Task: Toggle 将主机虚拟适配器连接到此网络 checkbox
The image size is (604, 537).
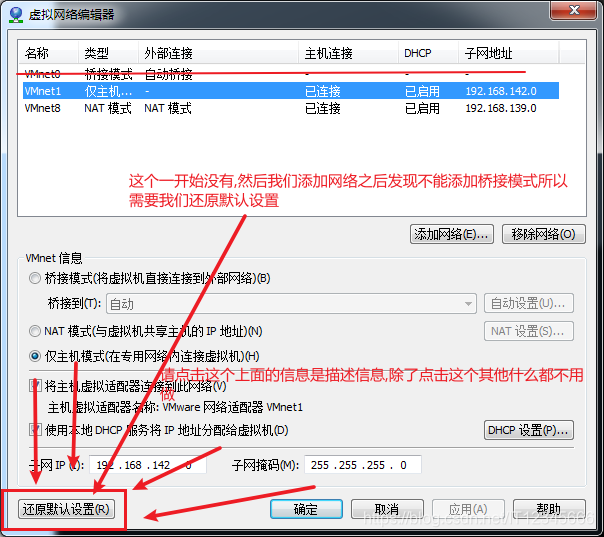Action: (x=35, y=386)
